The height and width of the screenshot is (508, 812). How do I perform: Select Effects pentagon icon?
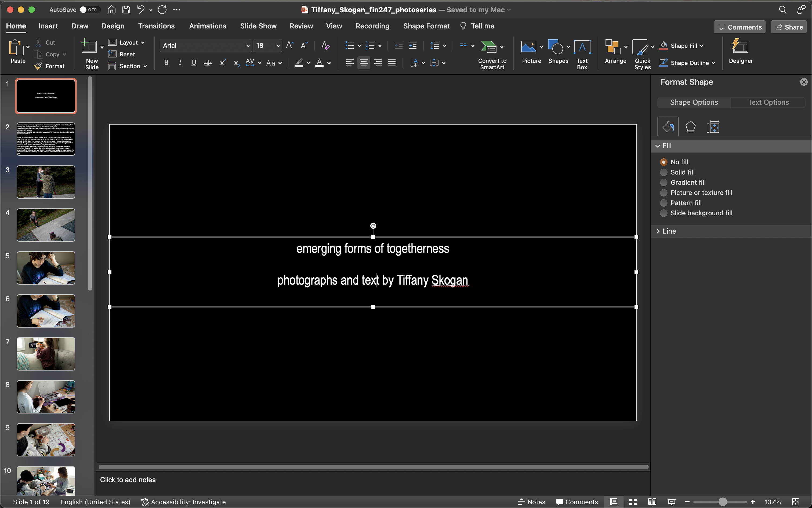click(690, 127)
